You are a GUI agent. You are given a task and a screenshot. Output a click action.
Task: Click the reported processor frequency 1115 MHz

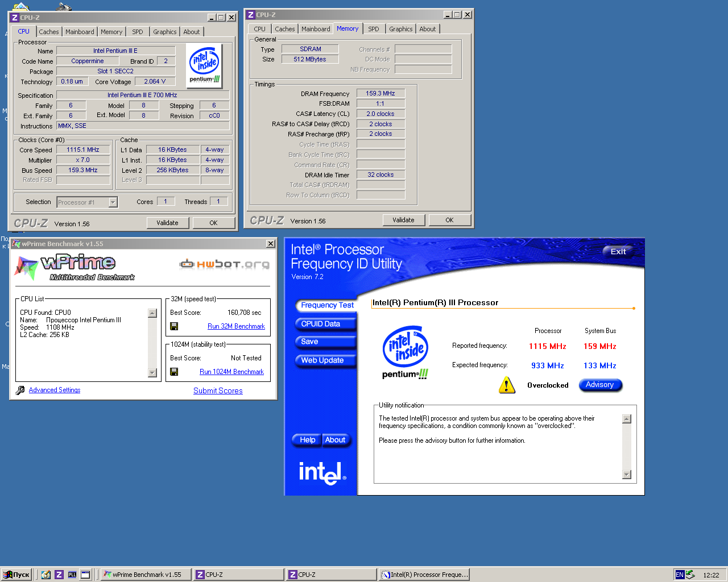[x=548, y=346]
